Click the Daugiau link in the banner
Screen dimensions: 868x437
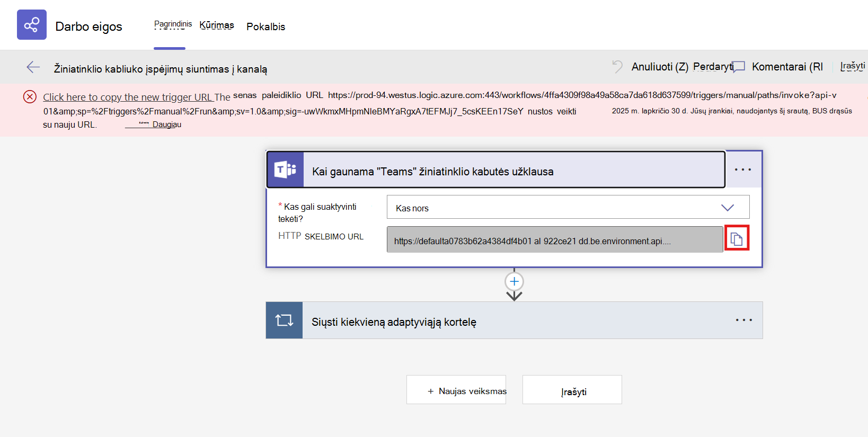166,124
